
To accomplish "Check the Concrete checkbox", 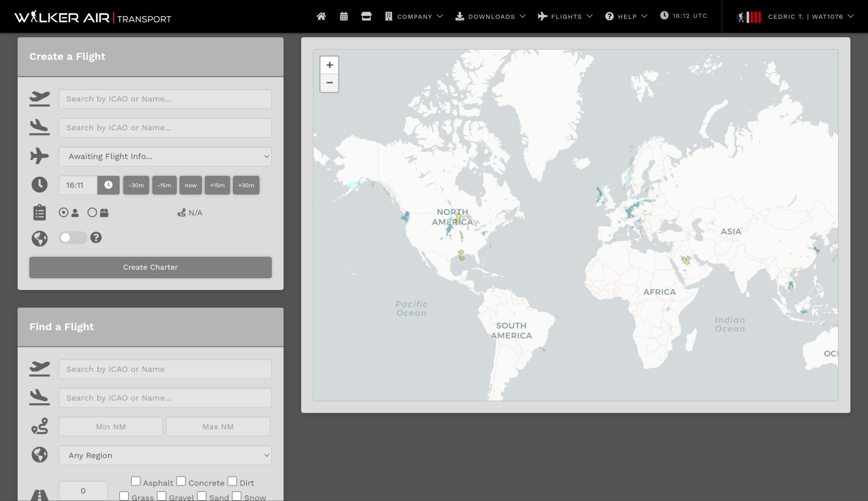I will tap(181, 481).
